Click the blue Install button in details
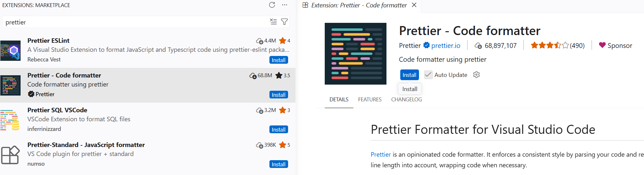 click(409, 75)
